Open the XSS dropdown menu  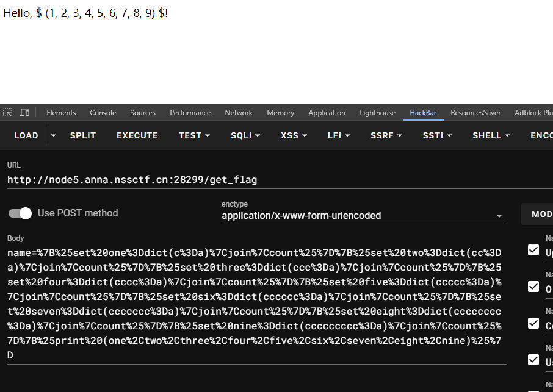(294, 135)
